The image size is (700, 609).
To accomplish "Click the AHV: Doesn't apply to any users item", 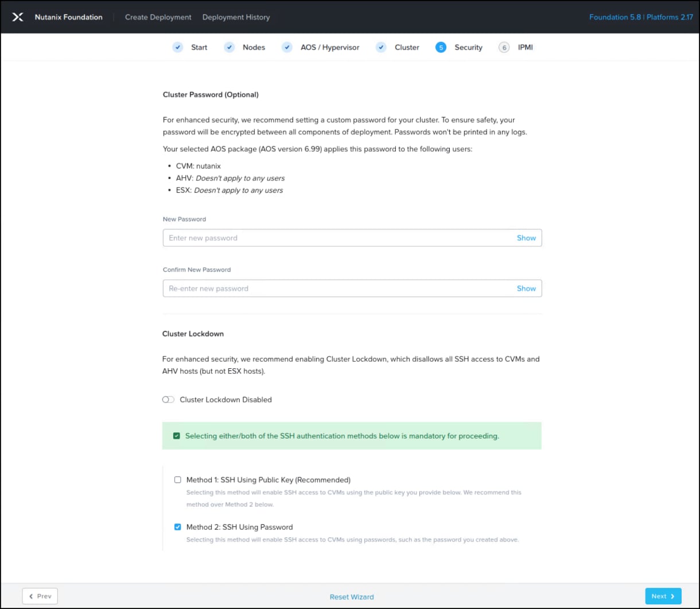I will [230, 178].
